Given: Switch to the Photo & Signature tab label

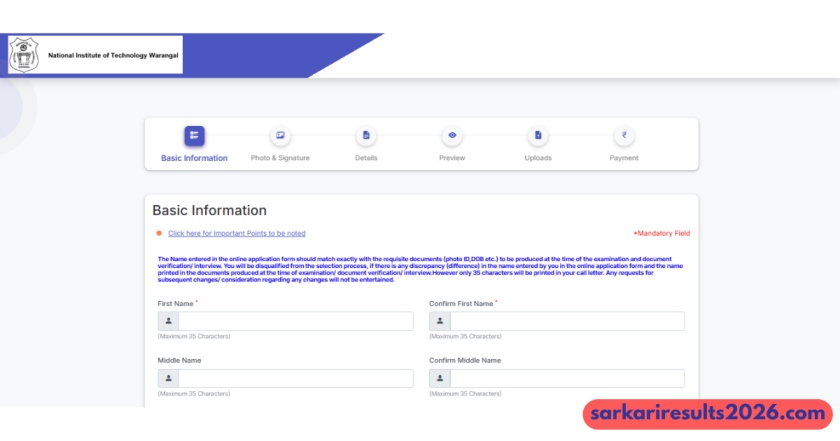Looking at the screenshot, I should tap(280, 158).
